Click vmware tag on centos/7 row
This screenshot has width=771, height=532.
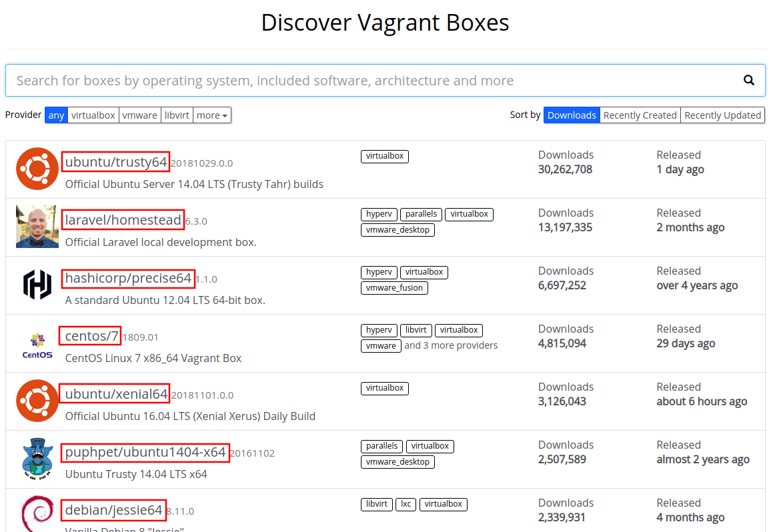tap(381, 346)
